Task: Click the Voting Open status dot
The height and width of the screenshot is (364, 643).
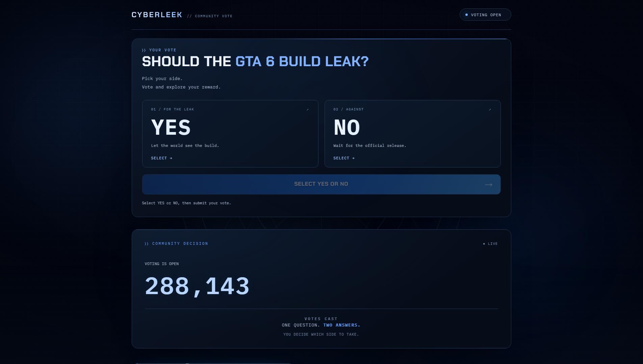Action: (x=466, y=15)
